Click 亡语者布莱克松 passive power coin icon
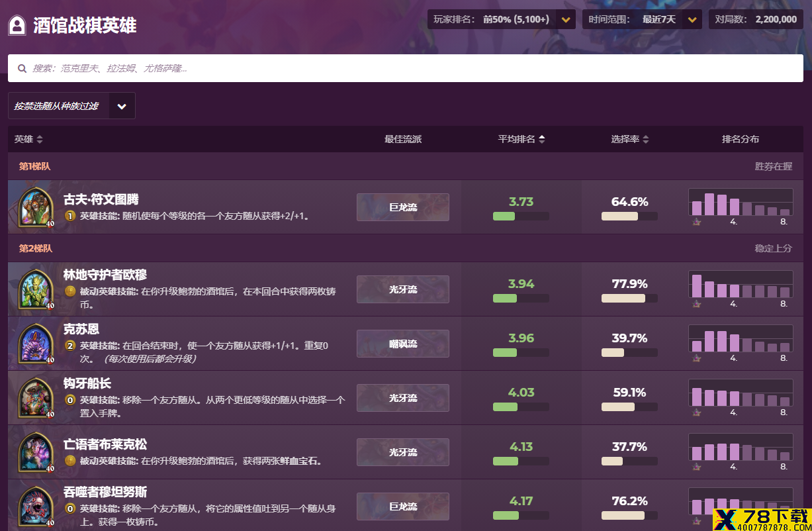Viewport: 812px width, 531px height. [x=69, y=461]
